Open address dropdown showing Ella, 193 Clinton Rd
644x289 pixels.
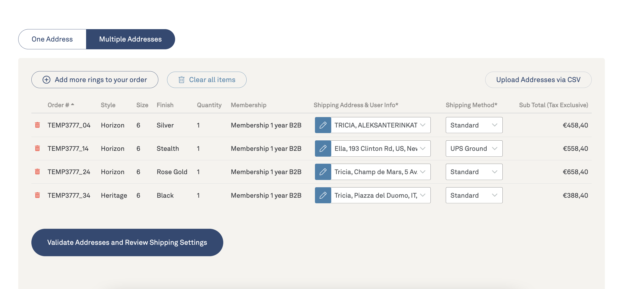tap(381, 148)
